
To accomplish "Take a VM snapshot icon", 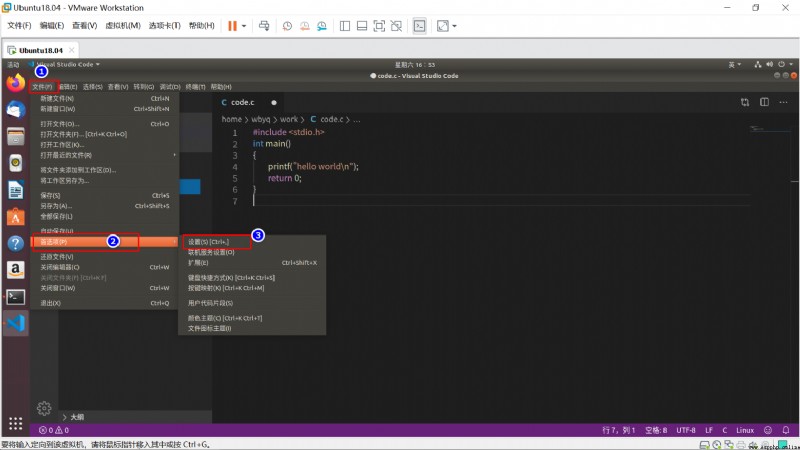I will pyautogui.click(x=287, y=26).
